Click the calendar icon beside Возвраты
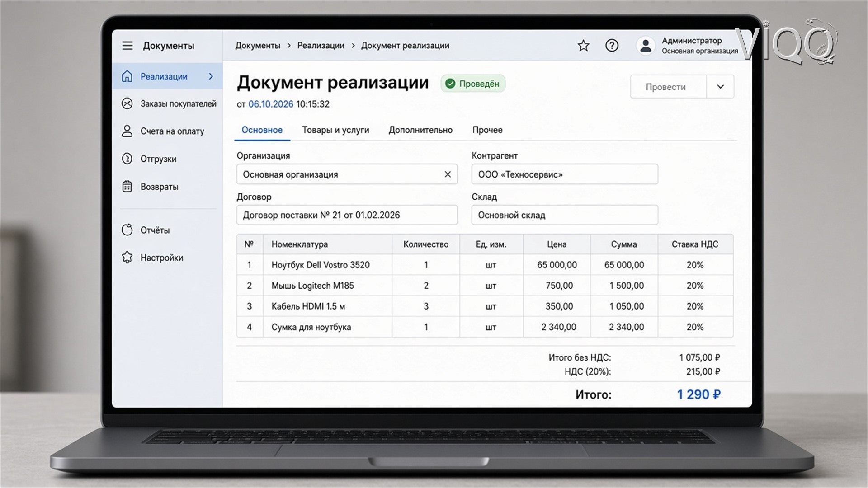Image resolution: width=868 pixels, height=488 pixels. coord(127,187)
